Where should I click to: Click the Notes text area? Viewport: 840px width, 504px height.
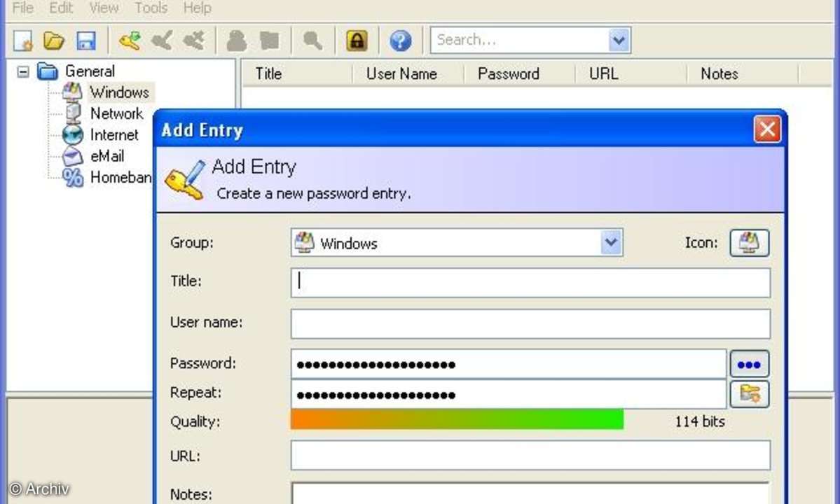coord(530,493)
